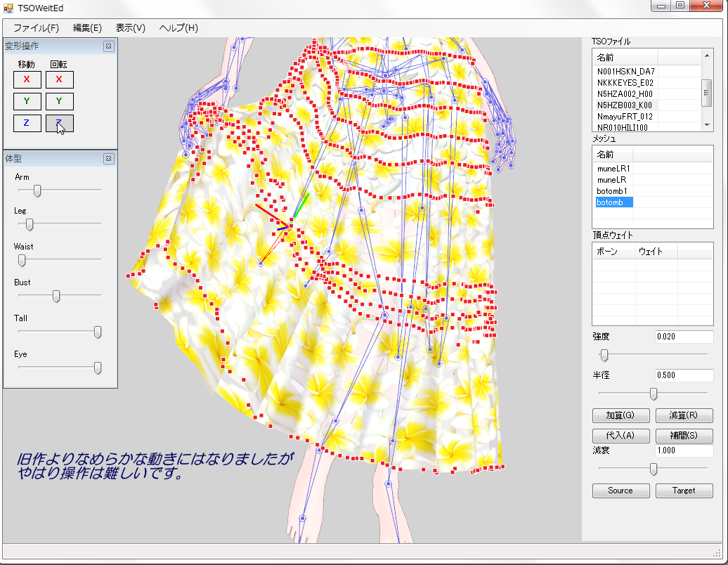Click the 半径 value input field
Screen dimensions: 728x565
(683, 375)
